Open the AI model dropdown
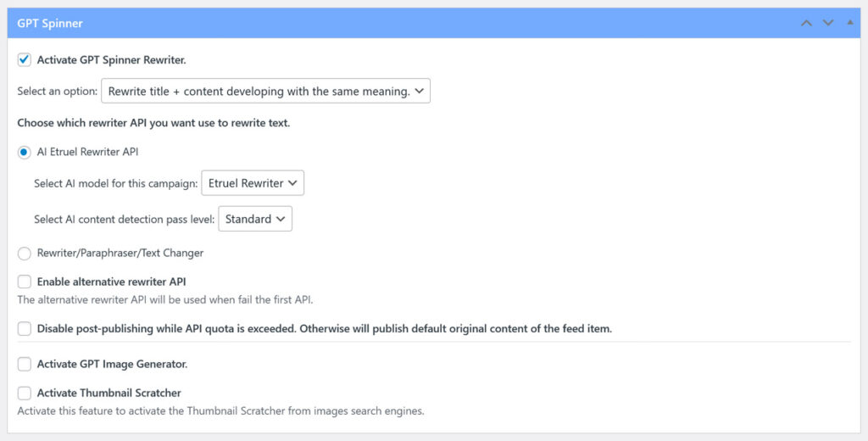Viewport: 868px width, 441px height. pyautogui.click(x=253, y=183)
